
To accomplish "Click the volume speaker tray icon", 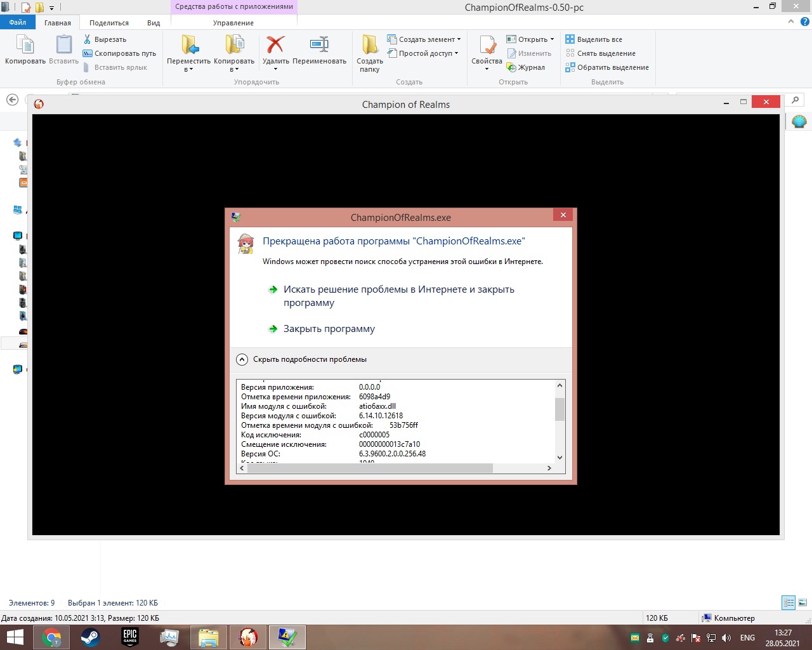I will tap(726, 638).
